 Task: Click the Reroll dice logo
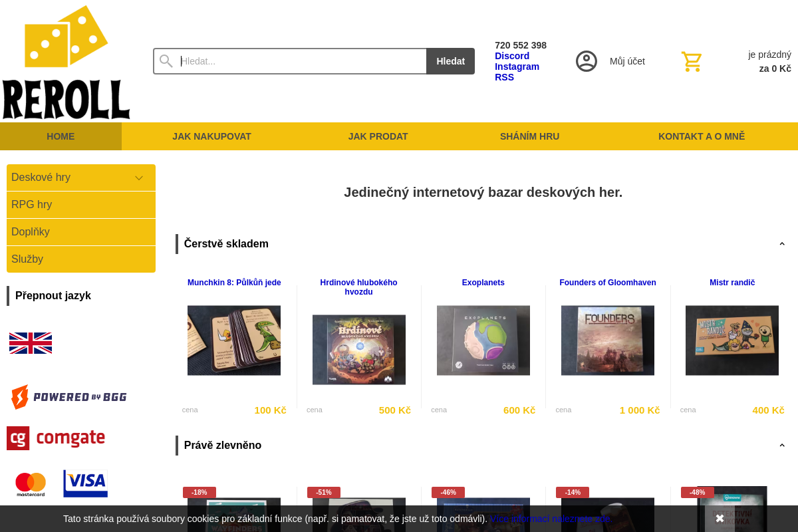click(66, 62)
